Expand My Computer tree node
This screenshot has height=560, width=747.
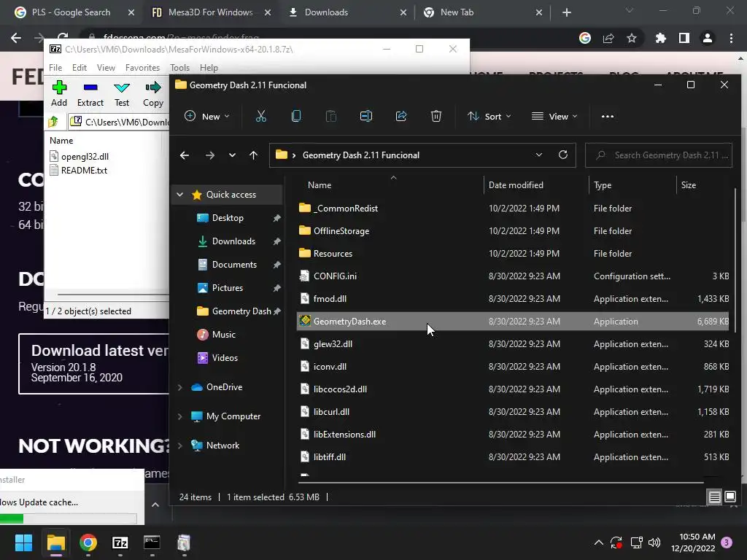(x=180, y=416)
